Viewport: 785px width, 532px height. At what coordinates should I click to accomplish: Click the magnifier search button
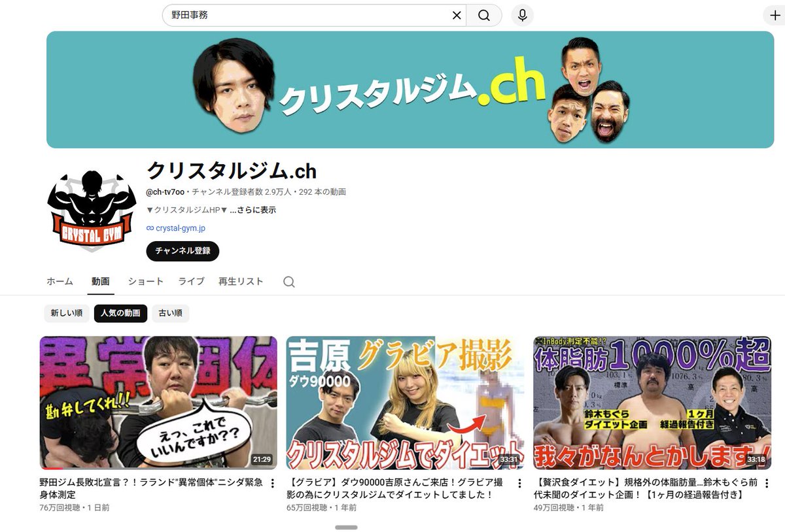[484, 16]
